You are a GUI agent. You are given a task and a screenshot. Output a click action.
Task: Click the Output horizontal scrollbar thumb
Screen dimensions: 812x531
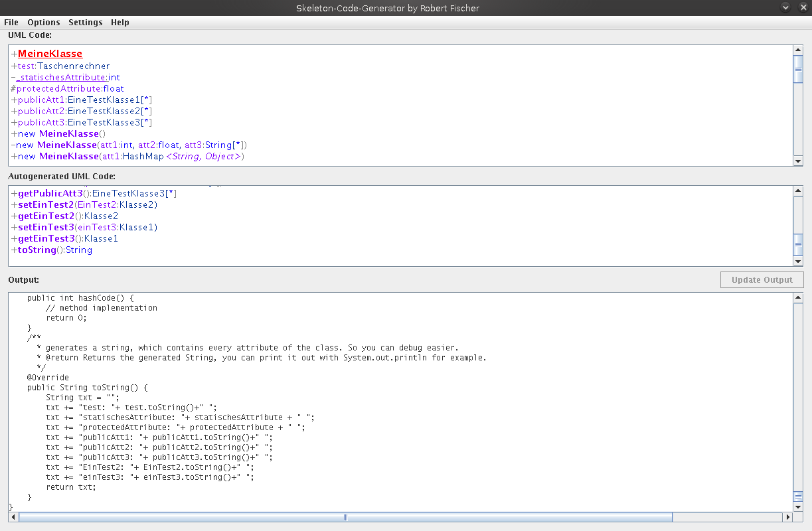[x=345, y=517]
